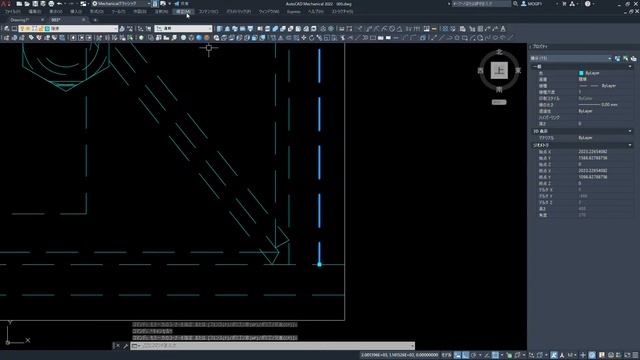Open the layer list dropdown

click(x=68, y=29)
